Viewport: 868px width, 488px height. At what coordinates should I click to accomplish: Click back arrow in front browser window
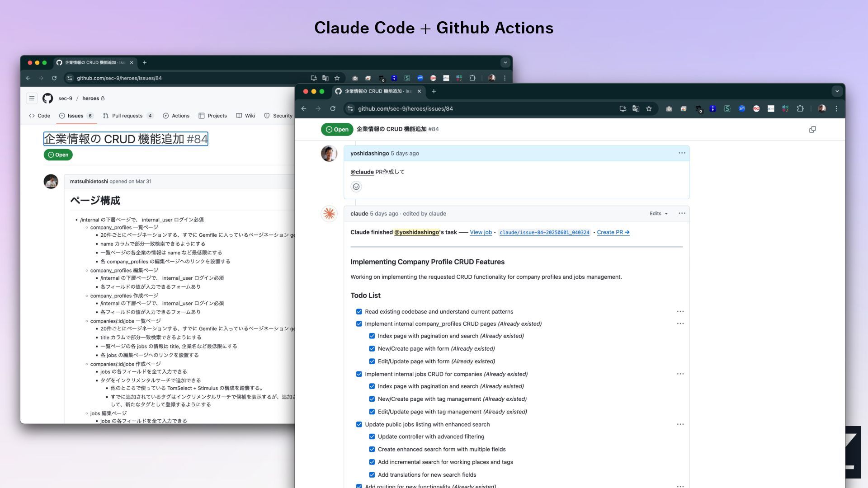coord(304,108)
